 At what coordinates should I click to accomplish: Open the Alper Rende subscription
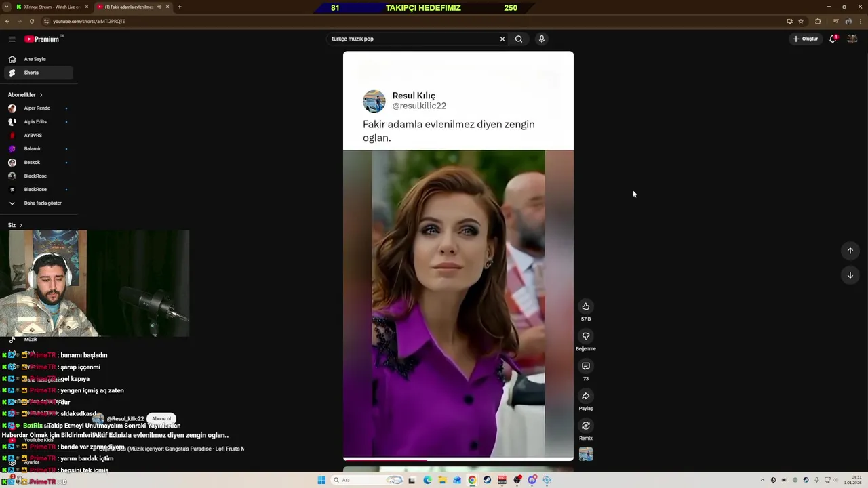click(38, 108)
